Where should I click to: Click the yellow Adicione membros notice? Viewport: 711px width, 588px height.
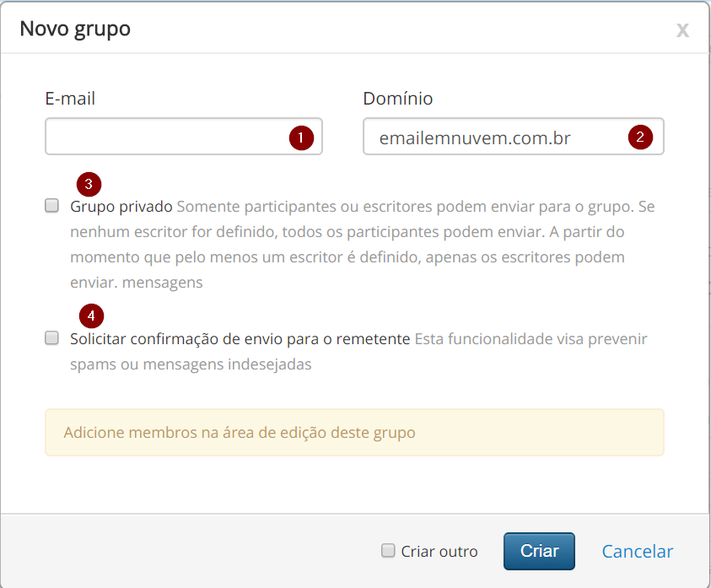tap(354, 433)
